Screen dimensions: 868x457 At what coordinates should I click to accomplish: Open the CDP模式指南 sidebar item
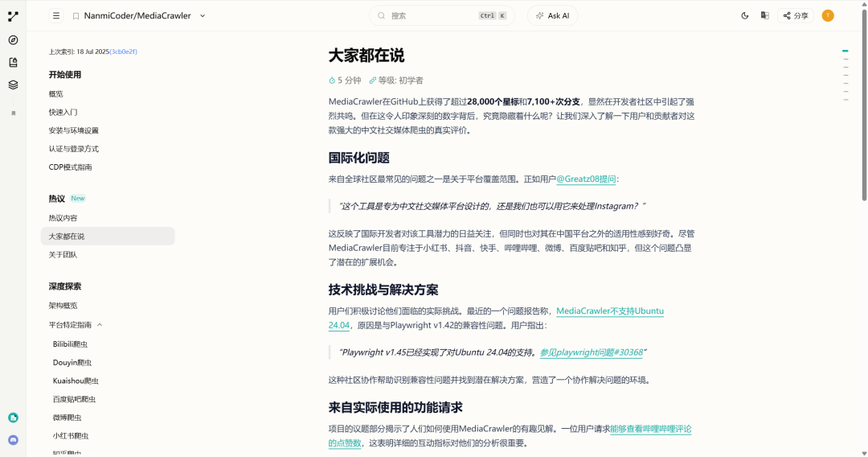click(70, 167)
